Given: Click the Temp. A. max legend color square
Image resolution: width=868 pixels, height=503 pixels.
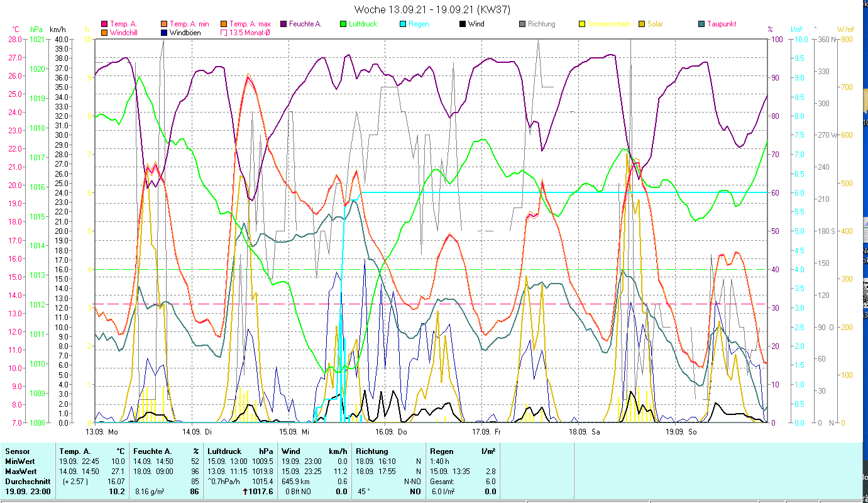Looking at the screenshot, I should click(x=223, y=25).
